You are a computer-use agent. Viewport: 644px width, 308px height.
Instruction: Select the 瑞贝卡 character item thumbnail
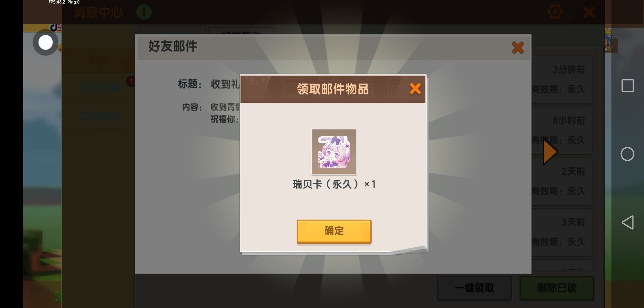(334, 152)
